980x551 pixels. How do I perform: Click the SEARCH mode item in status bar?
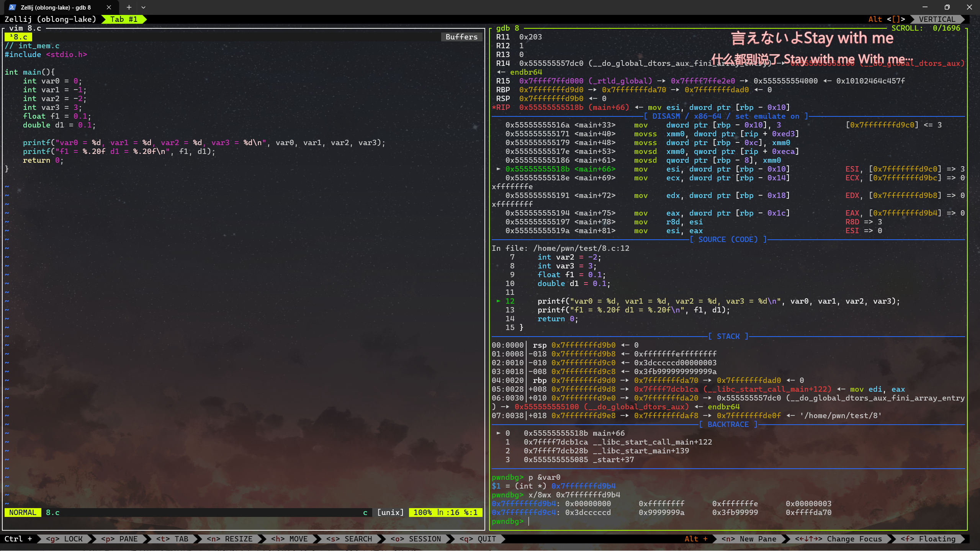coord(349,539)
